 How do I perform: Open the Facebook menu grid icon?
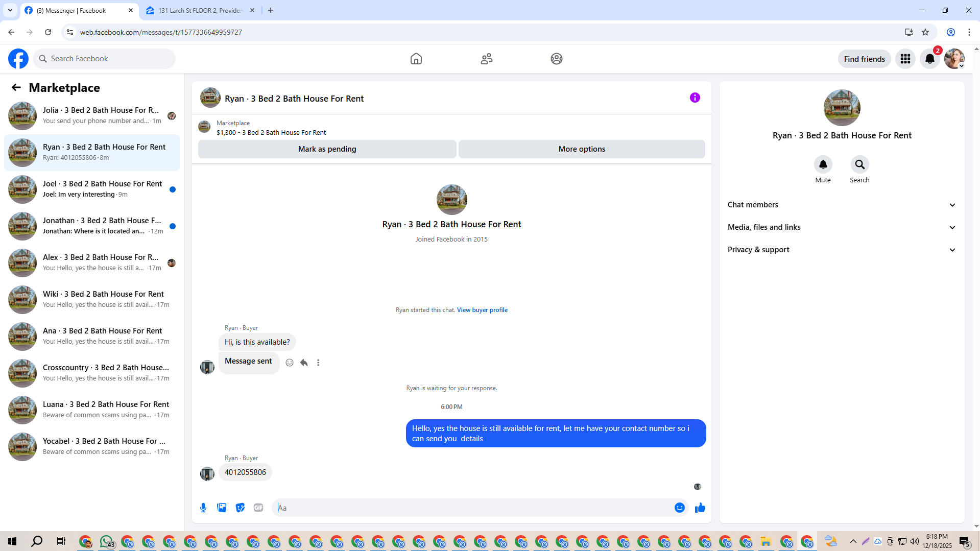(905, 59)
